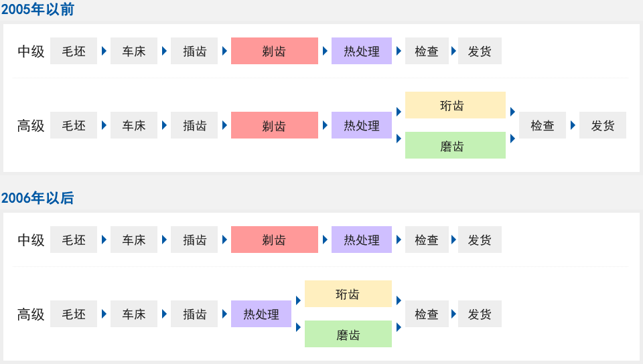The height and width of the screenshot is (364, 643).
Task: Select the 插齿 step in 2006年以后 高级 row
Action: click(x=194, y=314)
